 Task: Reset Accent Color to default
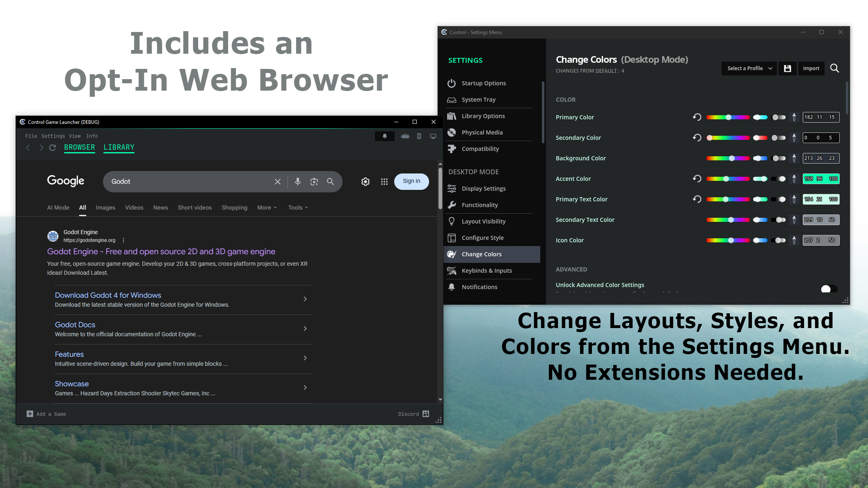697,179
